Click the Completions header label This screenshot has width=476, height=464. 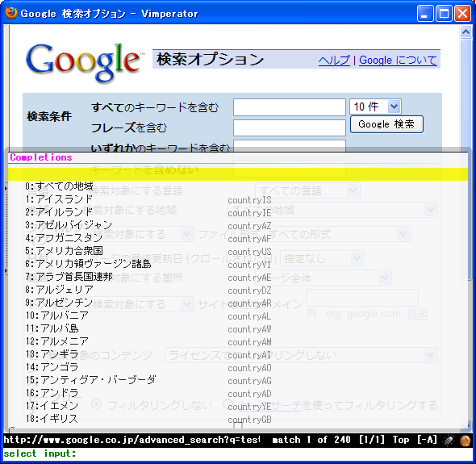pos(41,157)
